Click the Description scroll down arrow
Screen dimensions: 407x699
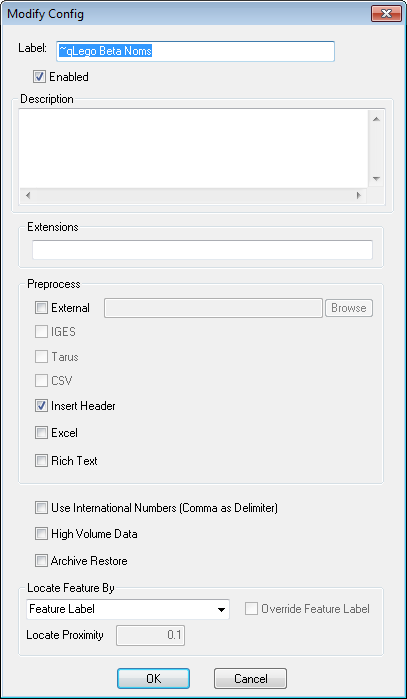coord(376,179)
